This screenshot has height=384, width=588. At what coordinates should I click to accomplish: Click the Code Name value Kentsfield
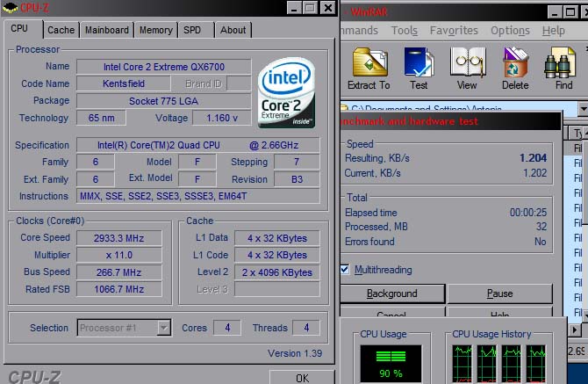[x=124, y=83]
